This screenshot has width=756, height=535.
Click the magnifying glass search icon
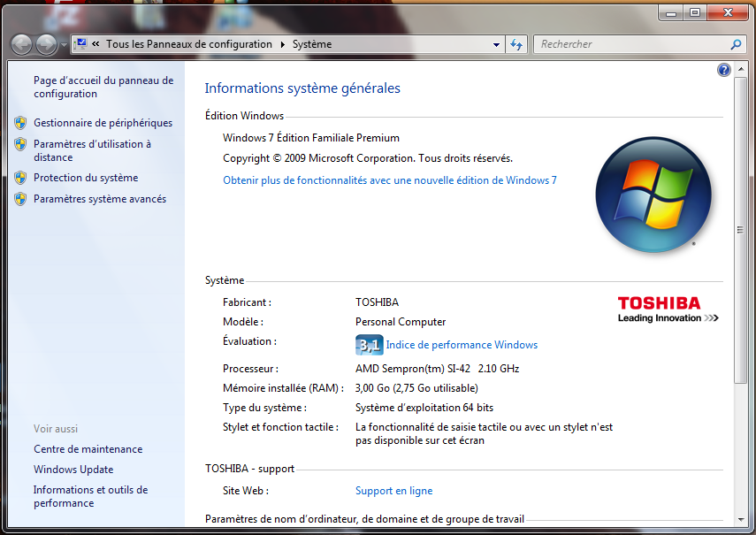[x=736, y=44]
